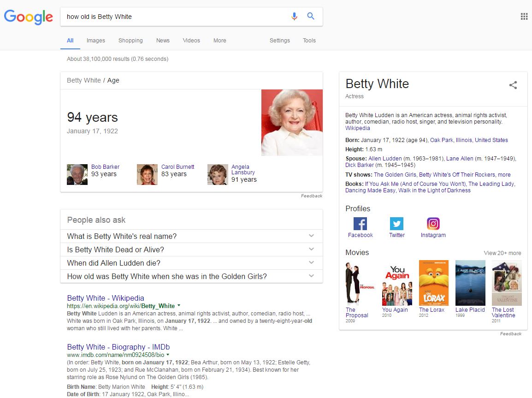The height and width of the screenshot is (398, 532).
Task: Open The Lorax movie poster
Action: pos(434,283)
